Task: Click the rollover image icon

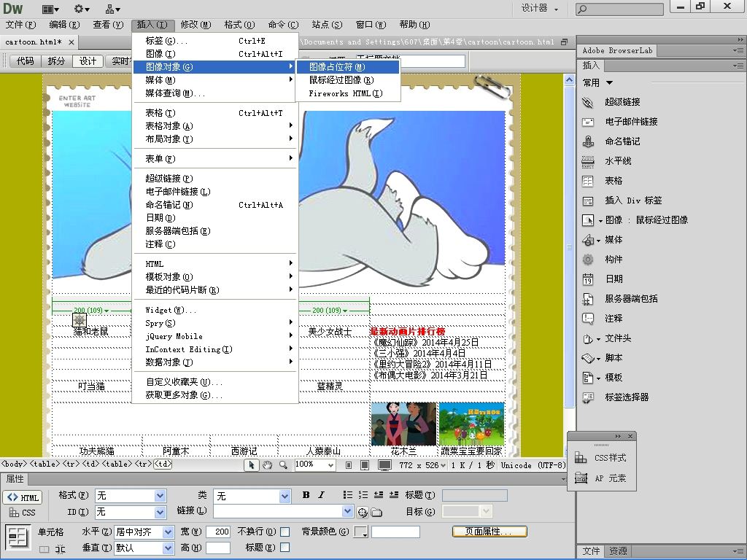Action: (588, 220)
